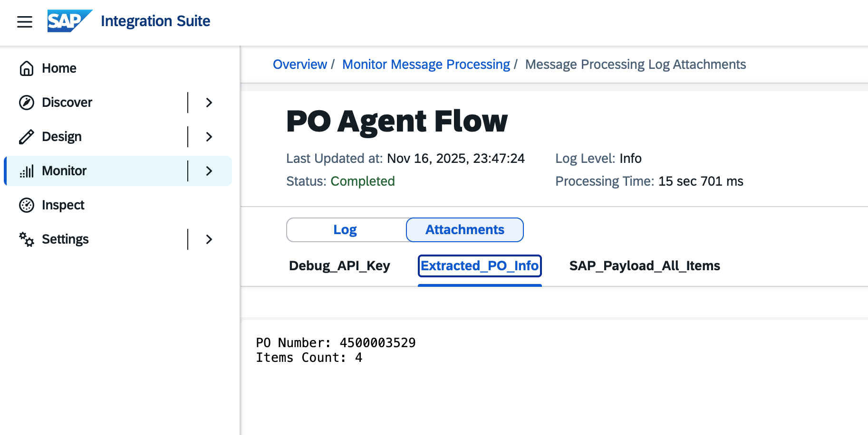
Task: Click the Settings gears icon
Action: pyautogui.click(x=27, y=239)
